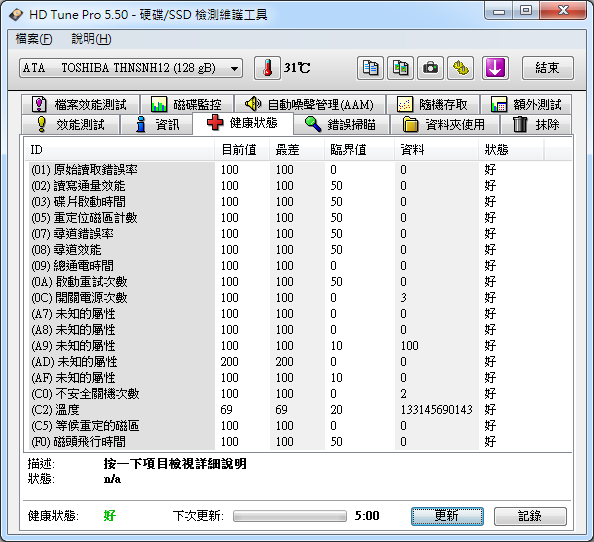Select the (07) 尋道錯誤率 row
The width and height of the screenshot is (594, 542).
point(298,234)
